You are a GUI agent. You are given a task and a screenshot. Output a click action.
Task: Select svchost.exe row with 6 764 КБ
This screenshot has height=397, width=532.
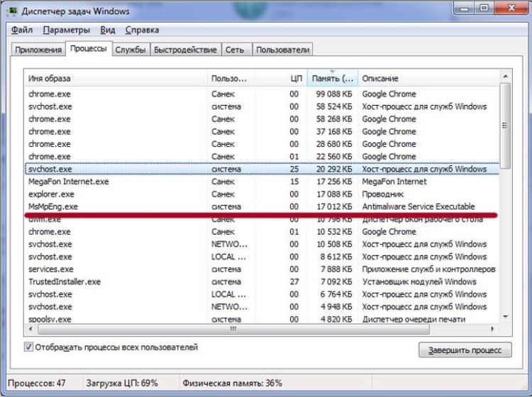coord(262,295)
